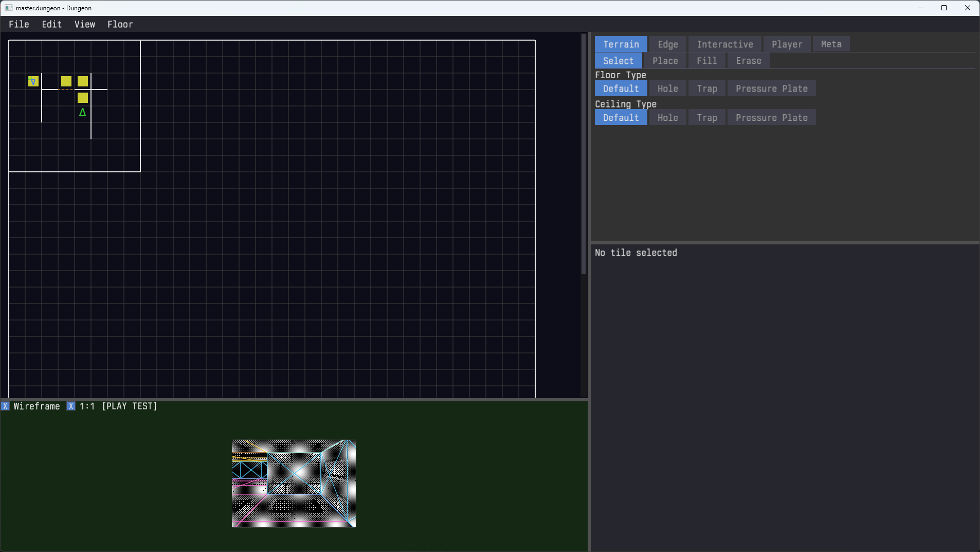Open the Edit menu

tap(52, 24)
